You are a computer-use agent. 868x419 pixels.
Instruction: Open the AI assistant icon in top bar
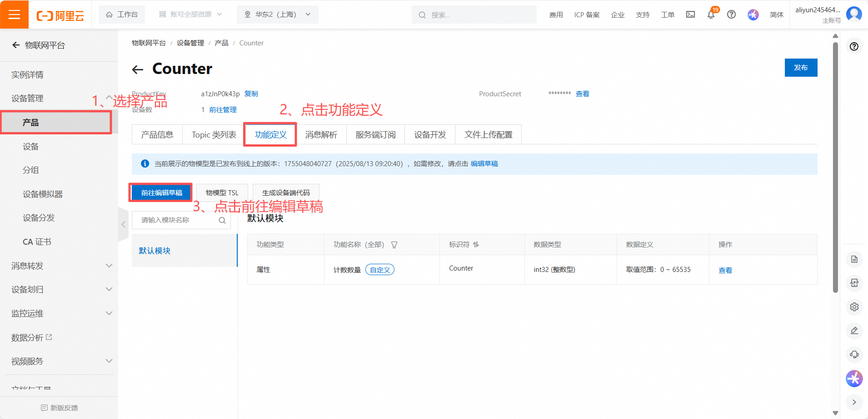click(753, 15)
